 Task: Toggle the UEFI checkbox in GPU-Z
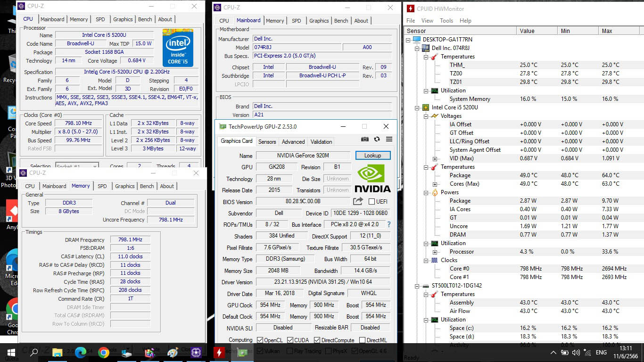[372, 202]
